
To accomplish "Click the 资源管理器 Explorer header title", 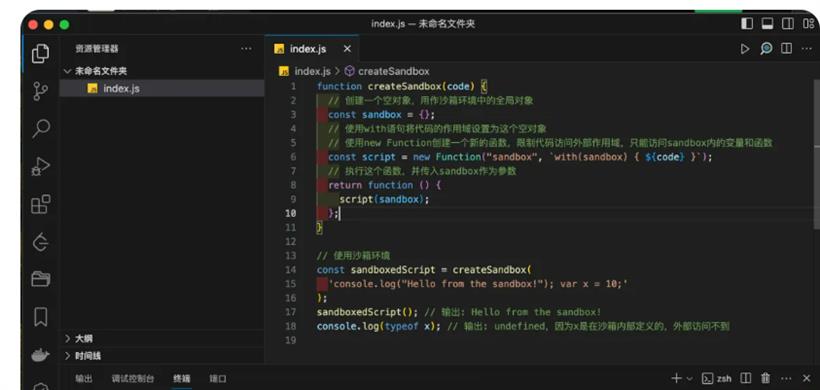I will point(97,49).
